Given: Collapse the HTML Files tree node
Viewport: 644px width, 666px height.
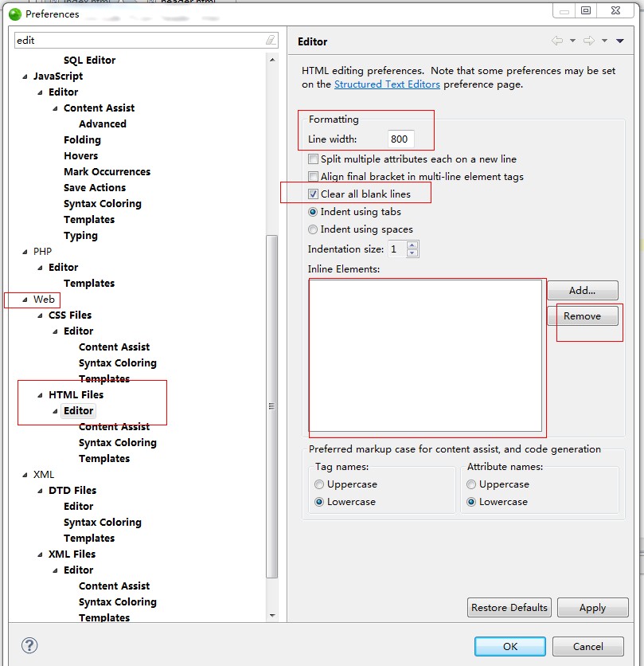Looking at the screenshot, I should (41, 395).
